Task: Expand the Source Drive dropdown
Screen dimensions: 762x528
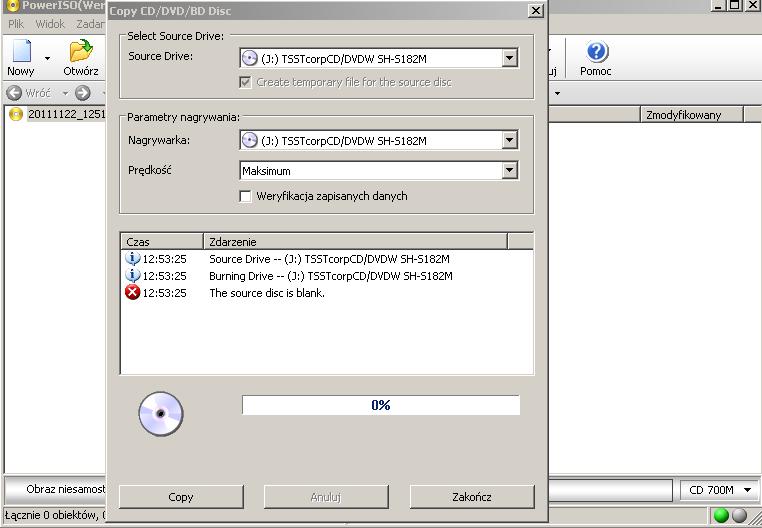Action: (x=509, y=58)
